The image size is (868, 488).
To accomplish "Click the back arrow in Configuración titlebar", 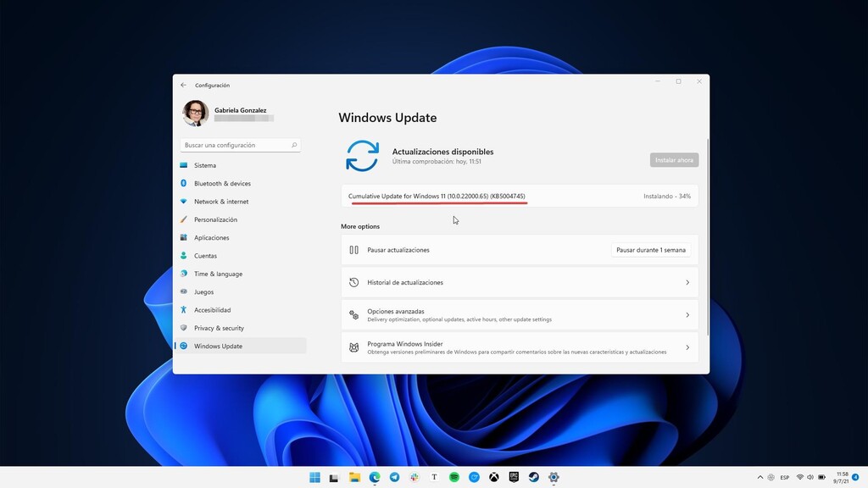I will (x=183, y=85).
